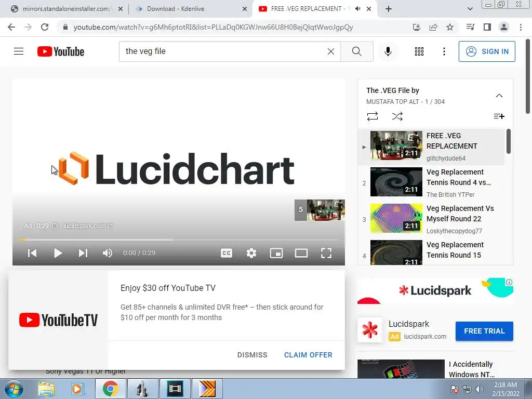The height and width of the screenshot is (399, 532).
Task: Select the FREE .VEG REPLACEMENT tab
Action: [307, 9]
